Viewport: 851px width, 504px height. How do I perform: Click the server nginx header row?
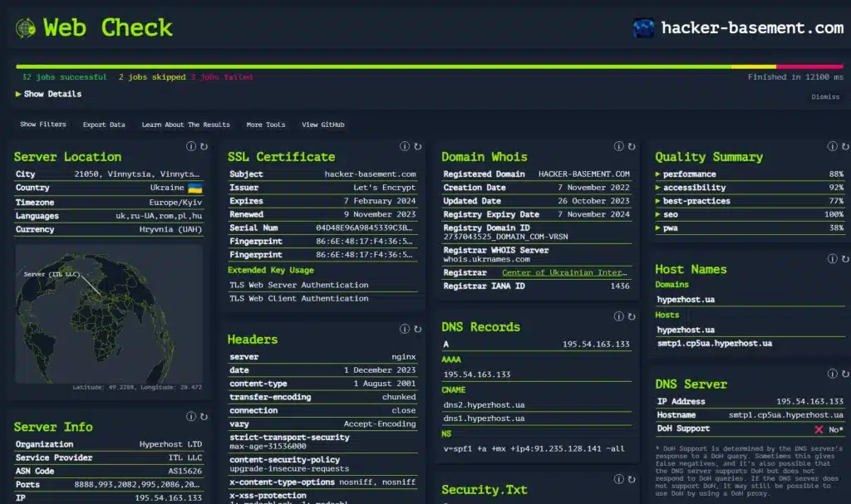[x=322, y=357]
